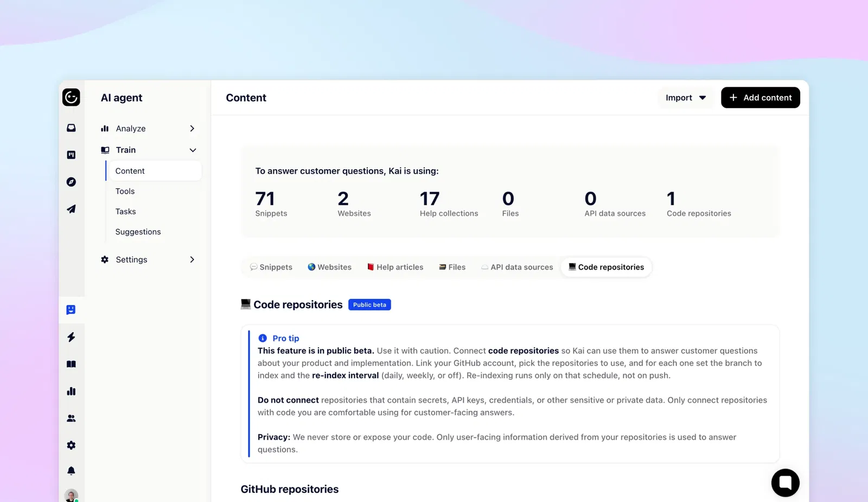Open the chat widget bubble button
Image resolution: width=868 pixels, height=502 pixels.
pyautogui.click(x=785, y=482)
